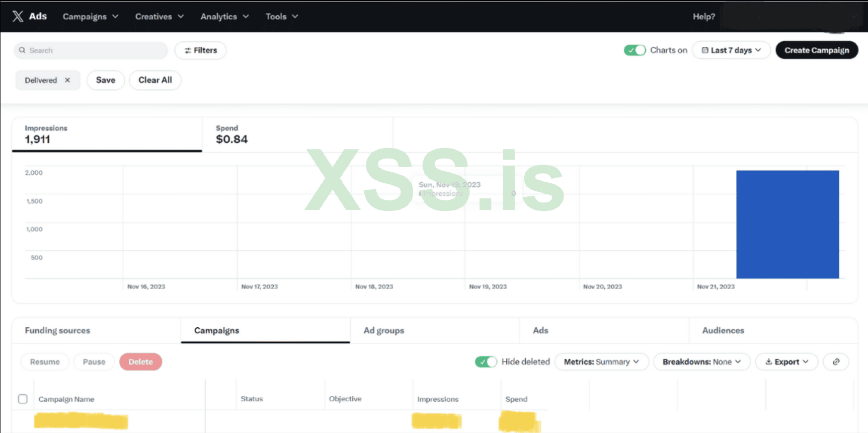Click the Create Campaign button
This screenshot has width=868, height=433.
817,50
